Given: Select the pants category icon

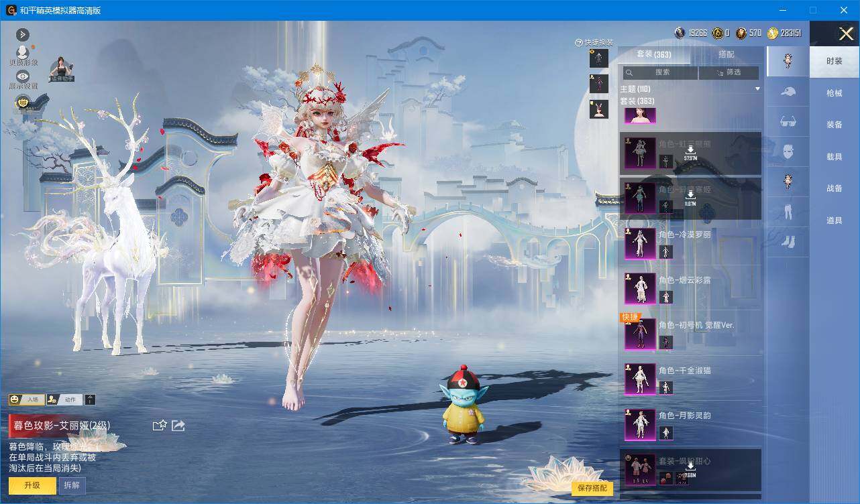Looking at the screenshot, I should [788, 212].
